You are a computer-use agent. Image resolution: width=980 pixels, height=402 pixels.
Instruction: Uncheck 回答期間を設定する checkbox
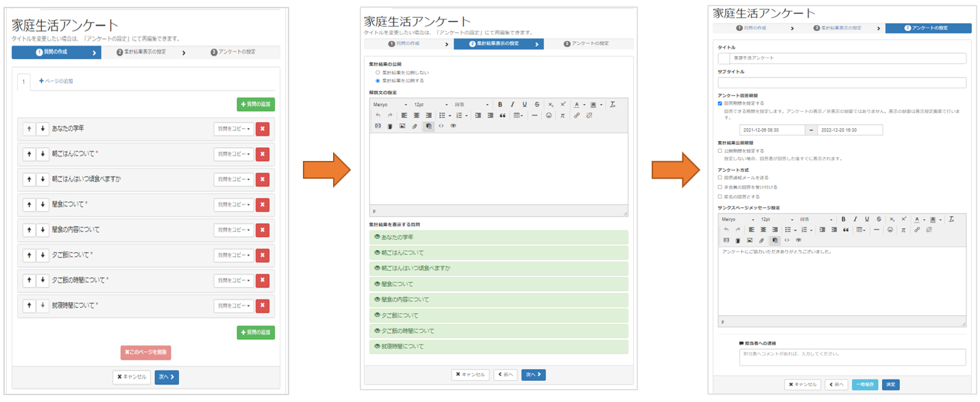(720, 103)
